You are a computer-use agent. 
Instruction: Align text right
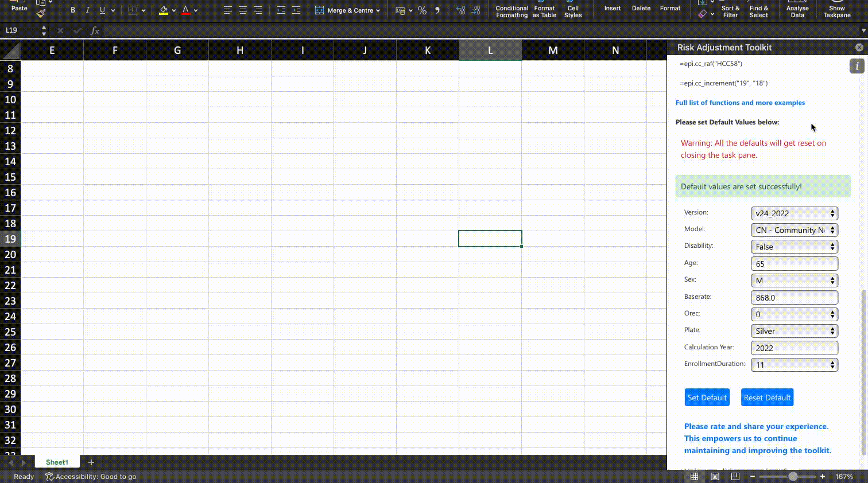click(258, 10)
